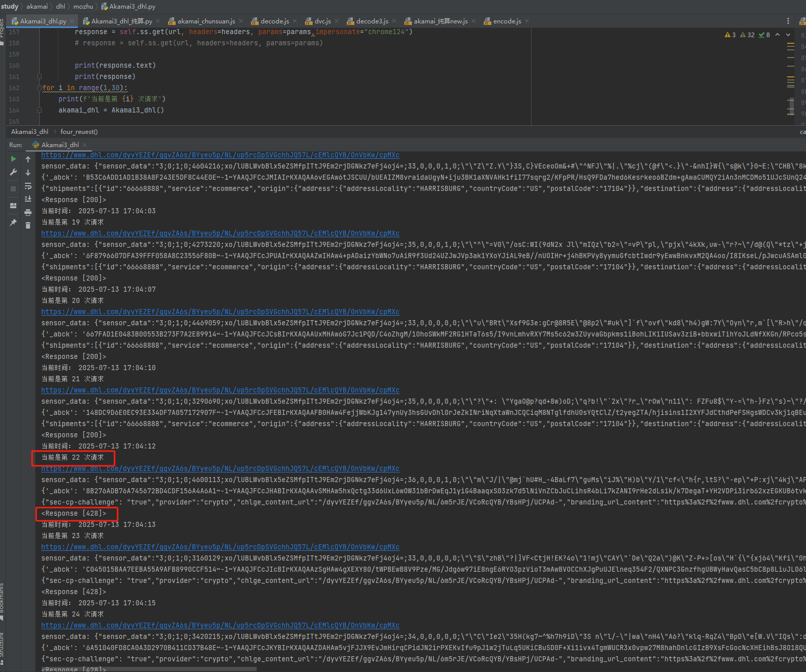Image resolution: width=806 pixels, height=672 pixels.
Task: Rerun Akamai3_dhl with green play icon
Action: tap(13, 159)
